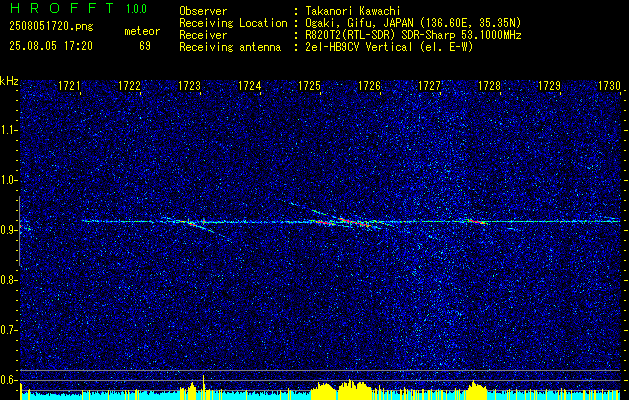
Task: Click the 0.7 kHz axis label
Action: (9, 330)
